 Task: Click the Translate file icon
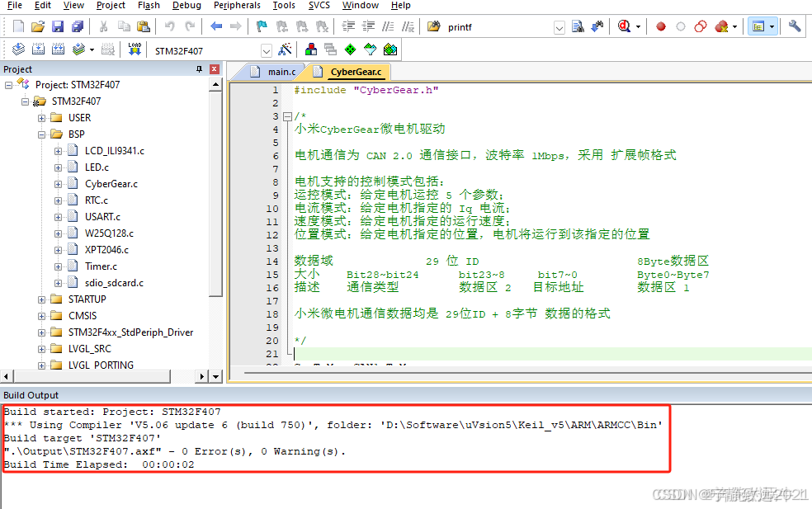[18, 49]
